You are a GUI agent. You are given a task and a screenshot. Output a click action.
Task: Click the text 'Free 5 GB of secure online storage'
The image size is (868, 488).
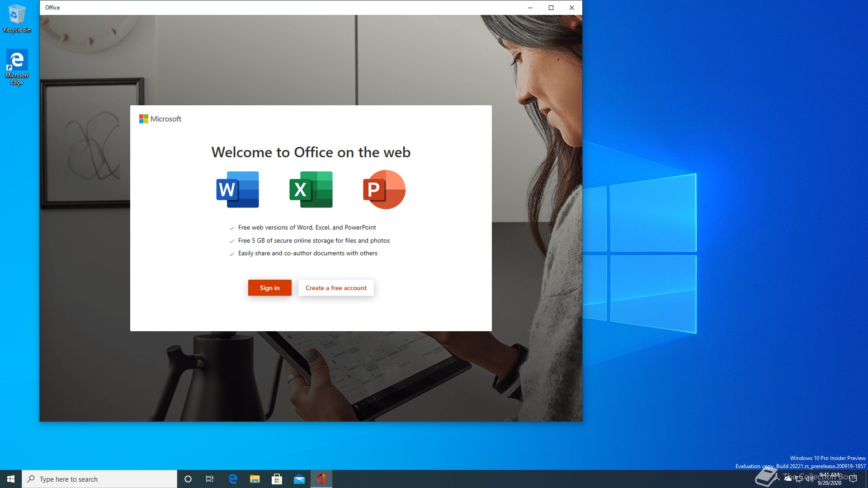pos(286,240)
